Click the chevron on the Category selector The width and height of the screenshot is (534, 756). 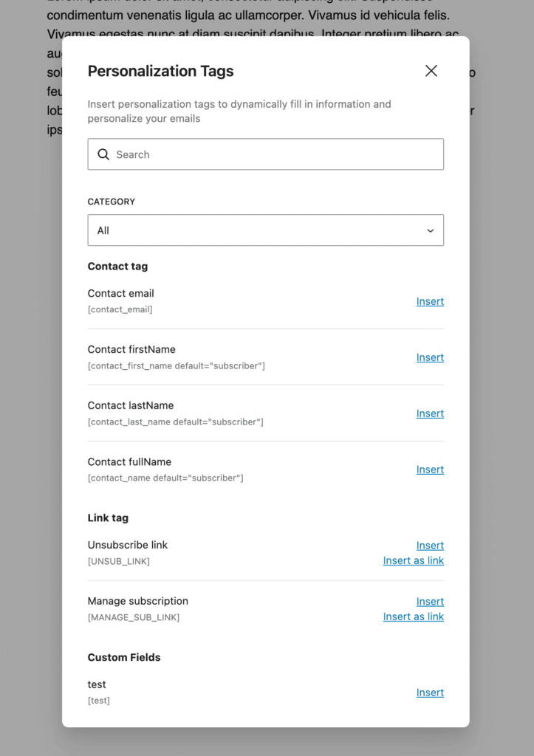click(x=429, y=230)
